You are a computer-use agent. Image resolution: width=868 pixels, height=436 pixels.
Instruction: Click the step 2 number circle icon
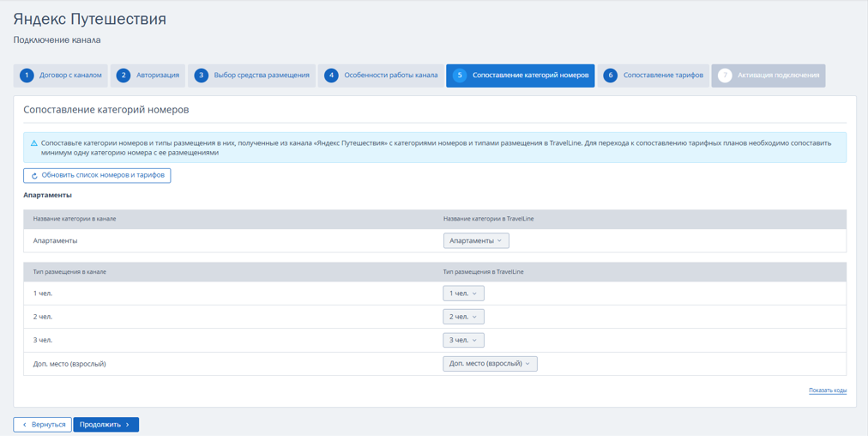point(124,76)
